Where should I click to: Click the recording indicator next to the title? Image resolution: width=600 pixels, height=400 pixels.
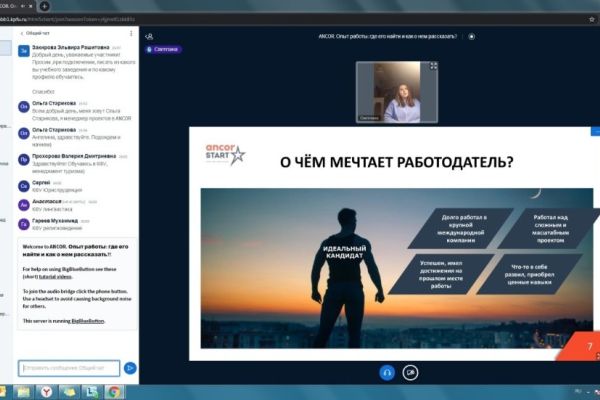[x=471, y=37]
